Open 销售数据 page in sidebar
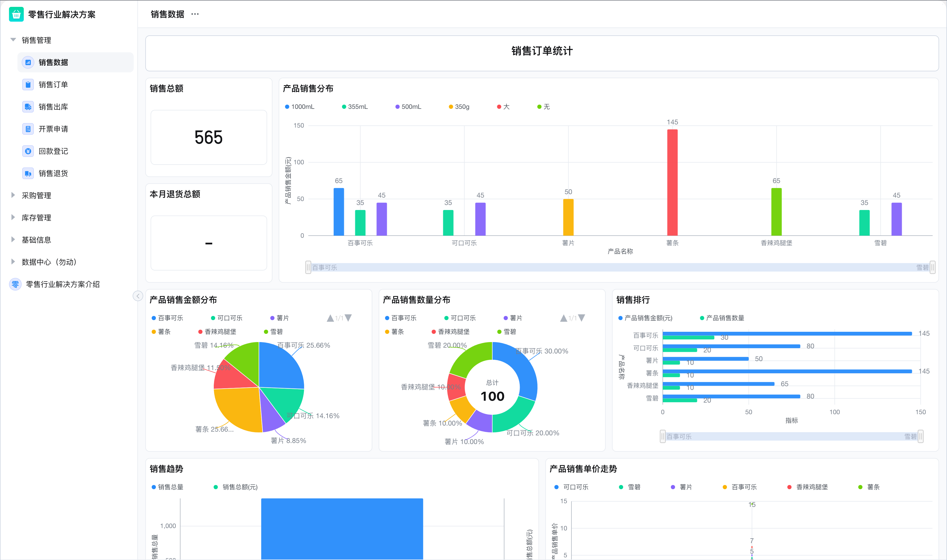Viewport: 947px width, 560px height. click(x=76, y=62)
